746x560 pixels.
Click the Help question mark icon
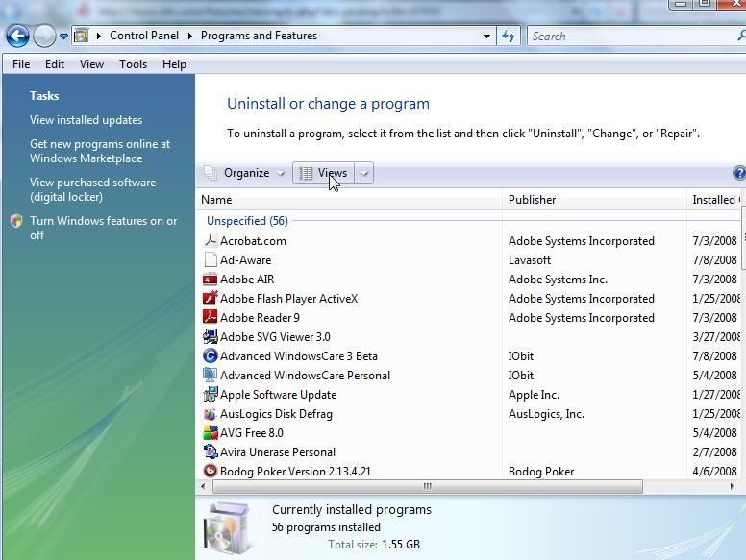coord(739,173)
